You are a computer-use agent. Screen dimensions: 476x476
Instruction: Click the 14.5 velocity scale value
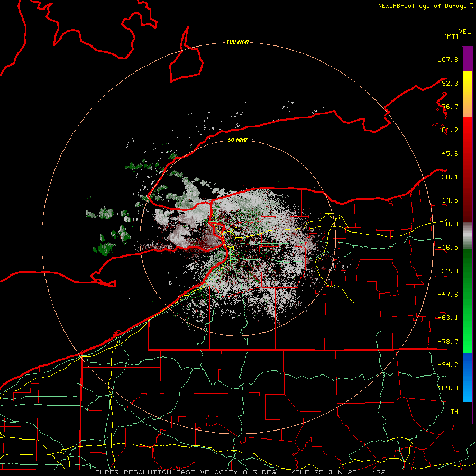click(x=450, y=200)
